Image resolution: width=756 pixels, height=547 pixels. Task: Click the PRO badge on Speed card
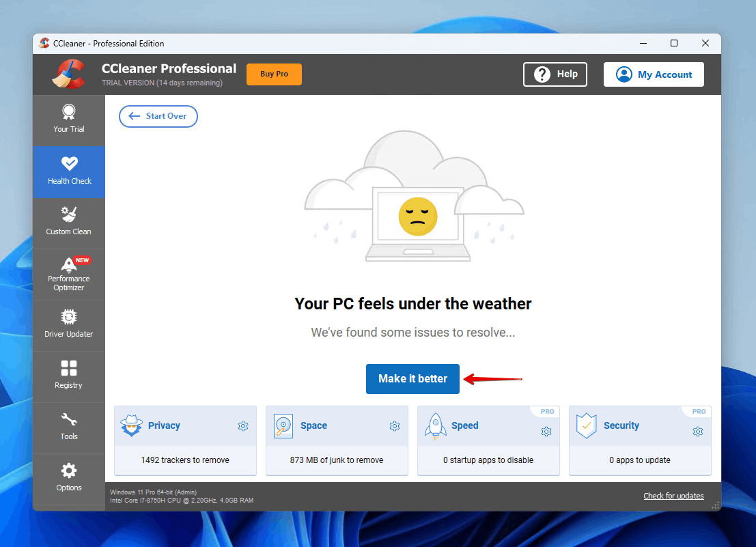[547, 412]
